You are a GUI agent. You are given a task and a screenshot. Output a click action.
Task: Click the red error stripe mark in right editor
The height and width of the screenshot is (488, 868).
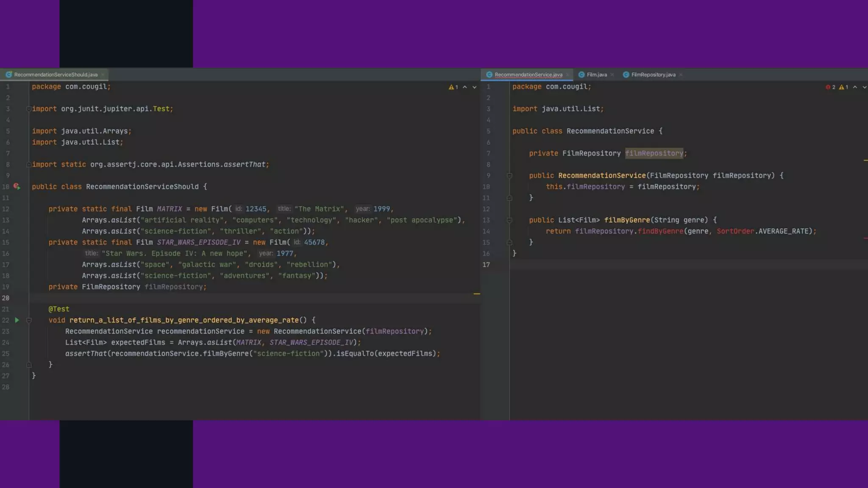(x=865, y=238)
